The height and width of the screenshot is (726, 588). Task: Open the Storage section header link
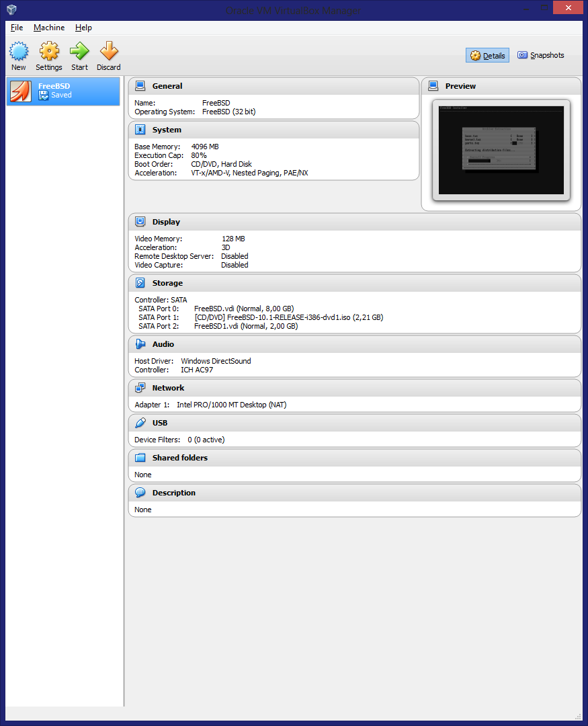(167, 284)
